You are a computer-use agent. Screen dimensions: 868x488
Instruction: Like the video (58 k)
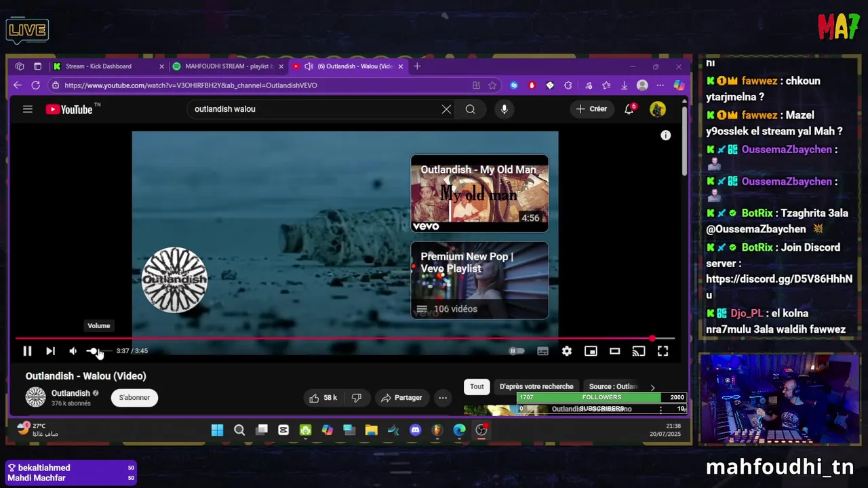323,398
